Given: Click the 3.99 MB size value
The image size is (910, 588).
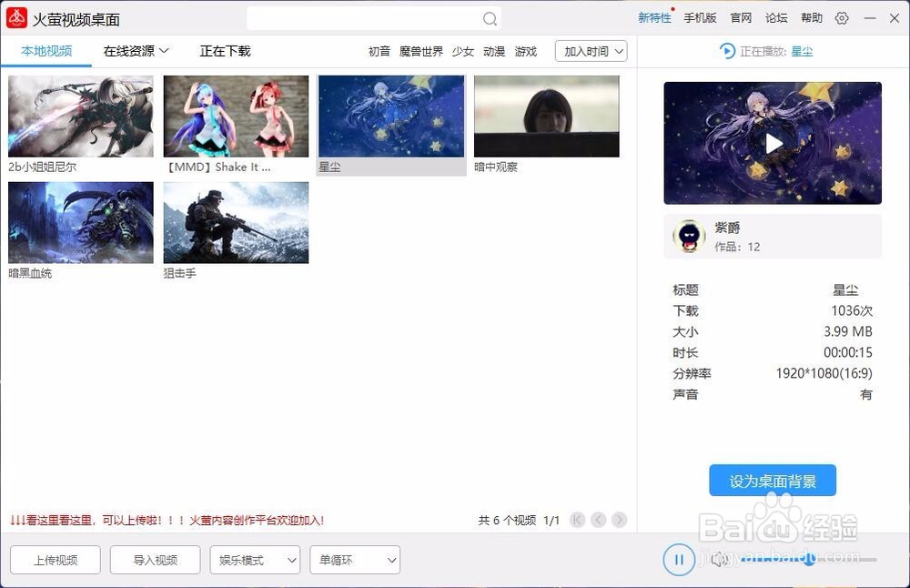Looking at the screenshot, I should click(x=848, y=331).
